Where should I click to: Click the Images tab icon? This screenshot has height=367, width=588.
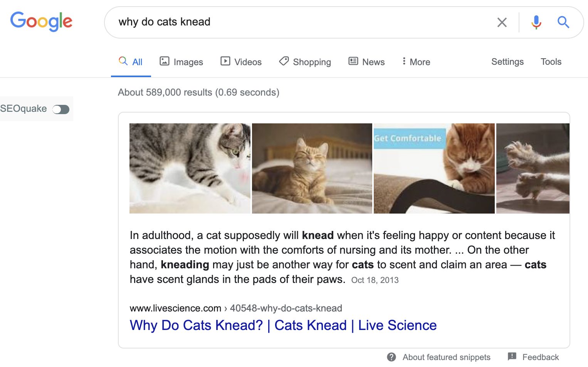point(165,61)
